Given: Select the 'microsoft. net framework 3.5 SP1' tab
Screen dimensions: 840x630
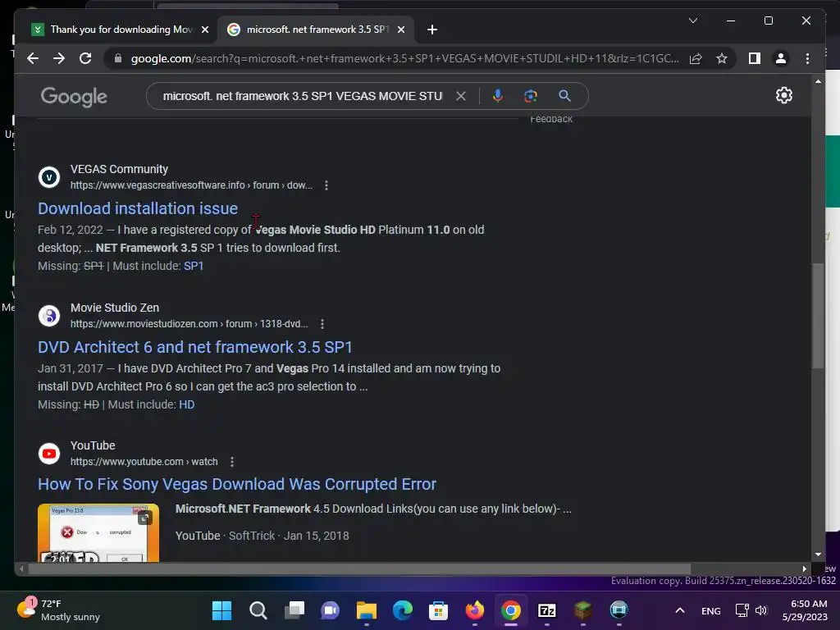Looking at the screenshot, I should point(317,30).
